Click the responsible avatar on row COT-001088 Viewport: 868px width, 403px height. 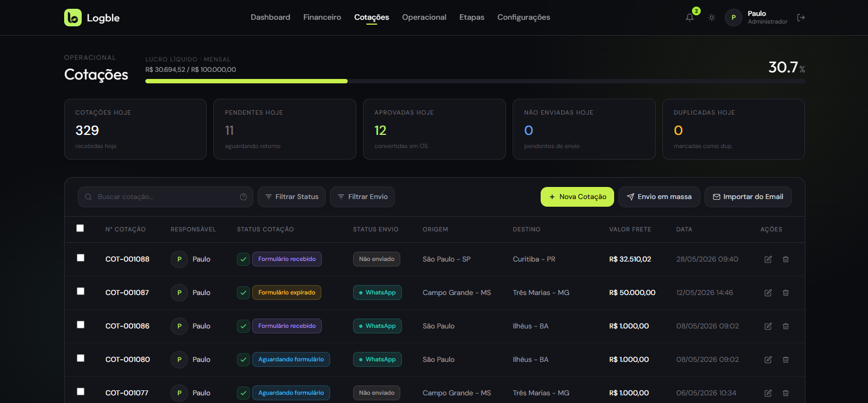point(179,259)
